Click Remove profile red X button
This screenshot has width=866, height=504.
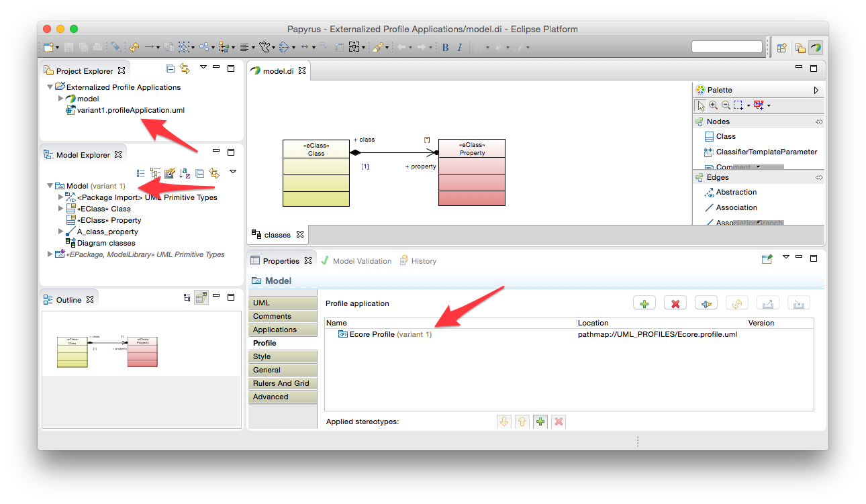pos(675,303)
